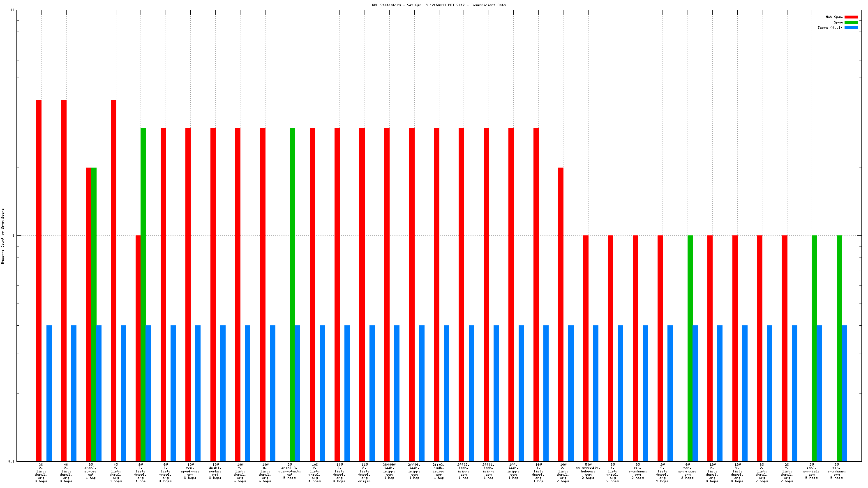
Task: Click the Score (0..1) legend text
Action: (829, 28)
